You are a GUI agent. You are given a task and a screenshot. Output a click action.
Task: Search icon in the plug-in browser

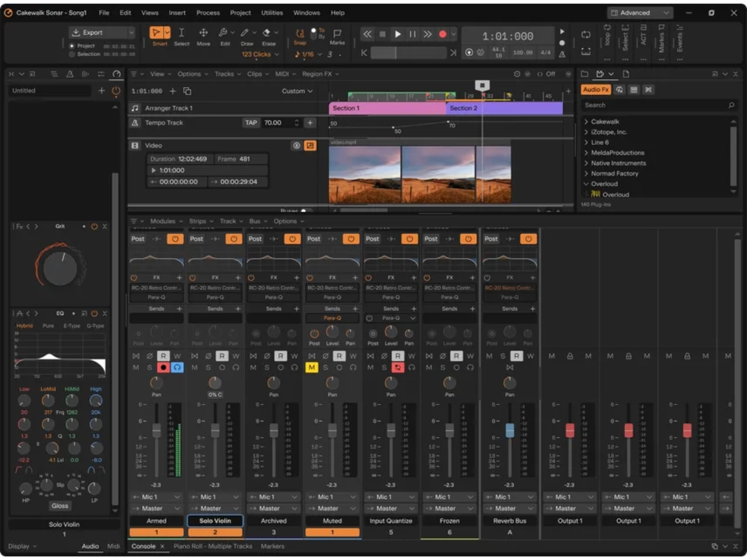(x=731, y=105)
